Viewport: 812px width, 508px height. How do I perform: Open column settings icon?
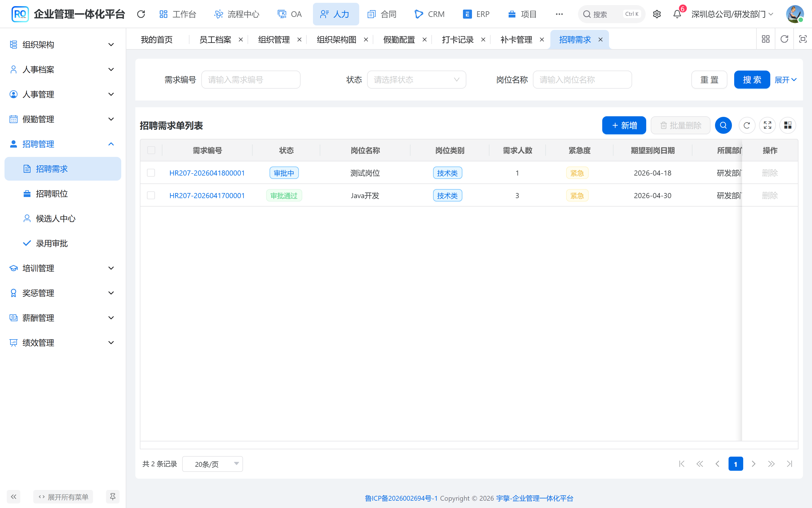[x=788, y=125]
